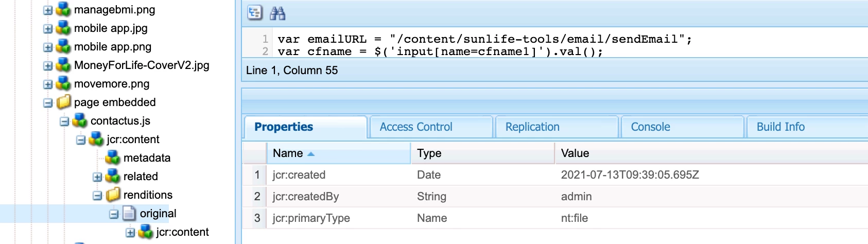Image resolution: width=868 pixels, height=244 pixels.
Task: Select movemore.png in the tree
Action: coord(112,84)
